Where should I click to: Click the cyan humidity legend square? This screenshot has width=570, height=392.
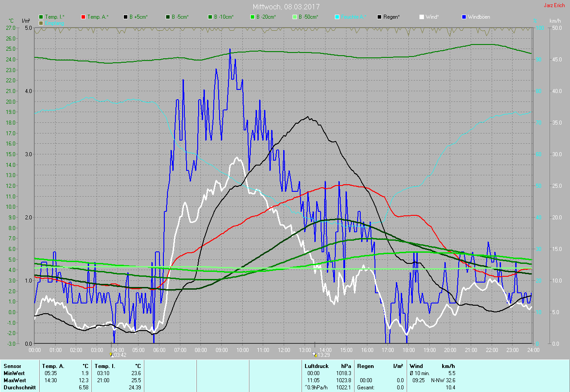pyautogui.click(x=337, y=17)
